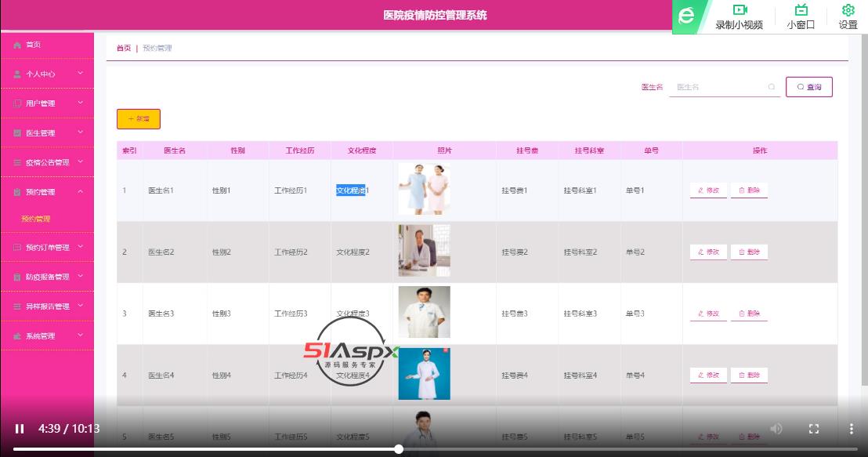Click the 医生名 column header
The height and width of the screenshot is (457, 868).
click(175, 151)
